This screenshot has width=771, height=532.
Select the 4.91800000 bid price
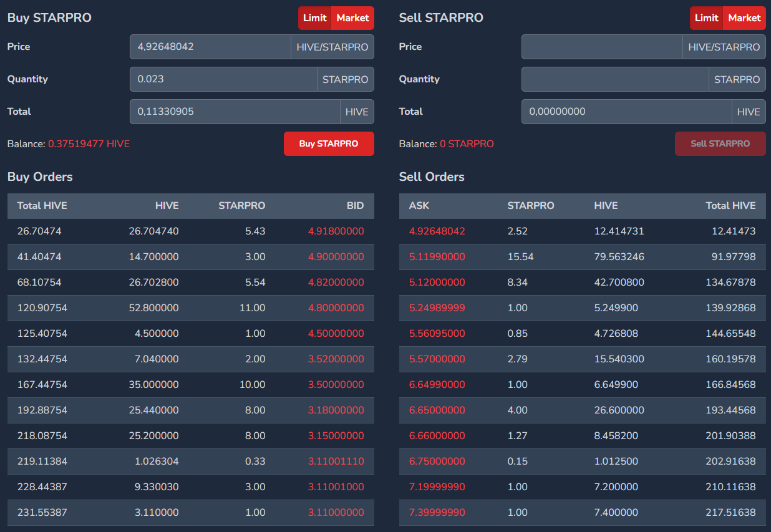(x=336, y=231)
